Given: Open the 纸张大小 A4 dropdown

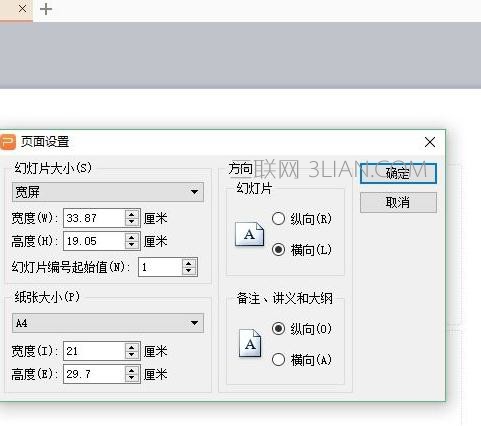Looking at the screenshot, I should [108, 323].
